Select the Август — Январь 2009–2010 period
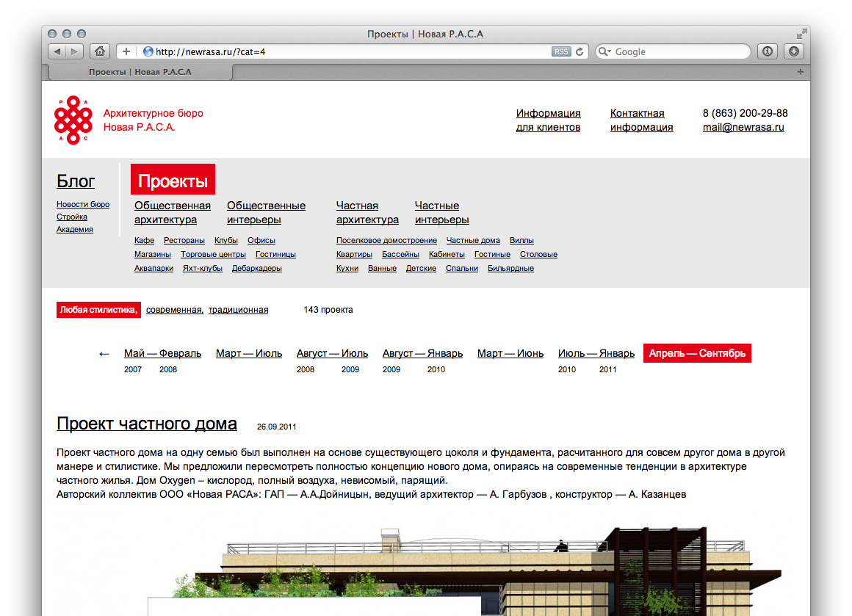852x616 pixels. point(422,354)
